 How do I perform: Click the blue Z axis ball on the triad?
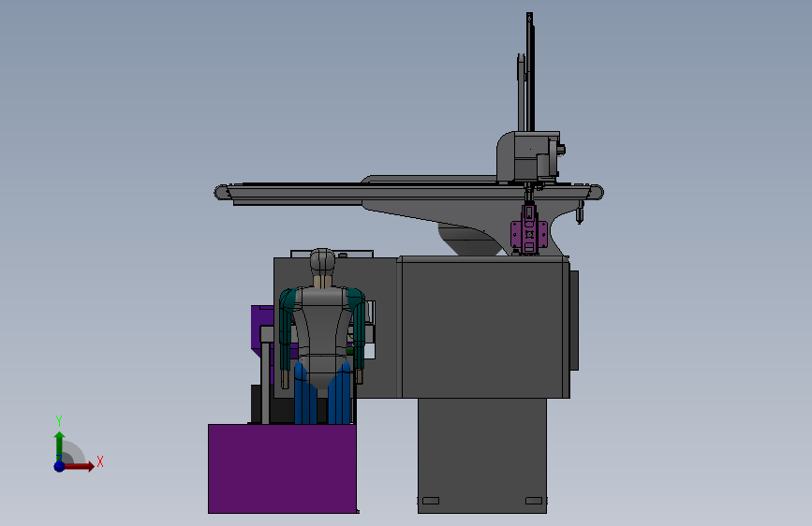59,466
